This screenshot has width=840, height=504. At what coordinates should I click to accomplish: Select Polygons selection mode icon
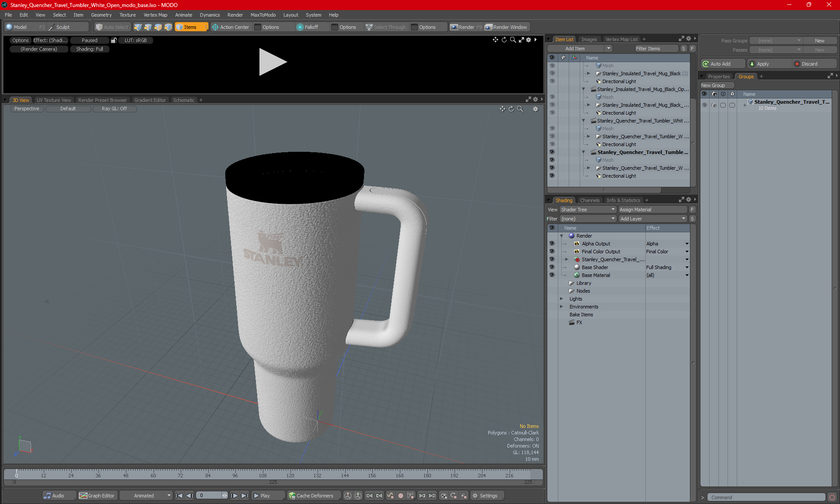coord(158,27)
